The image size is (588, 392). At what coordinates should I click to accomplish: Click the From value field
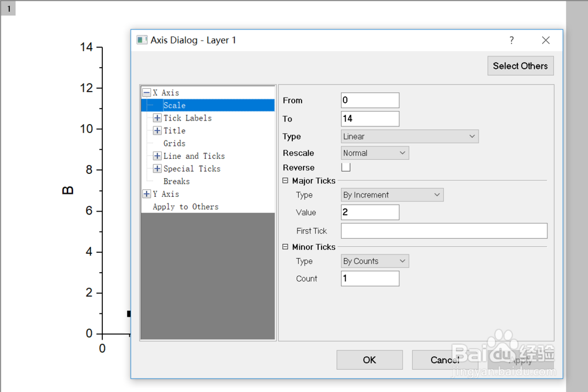pos(370,100)
